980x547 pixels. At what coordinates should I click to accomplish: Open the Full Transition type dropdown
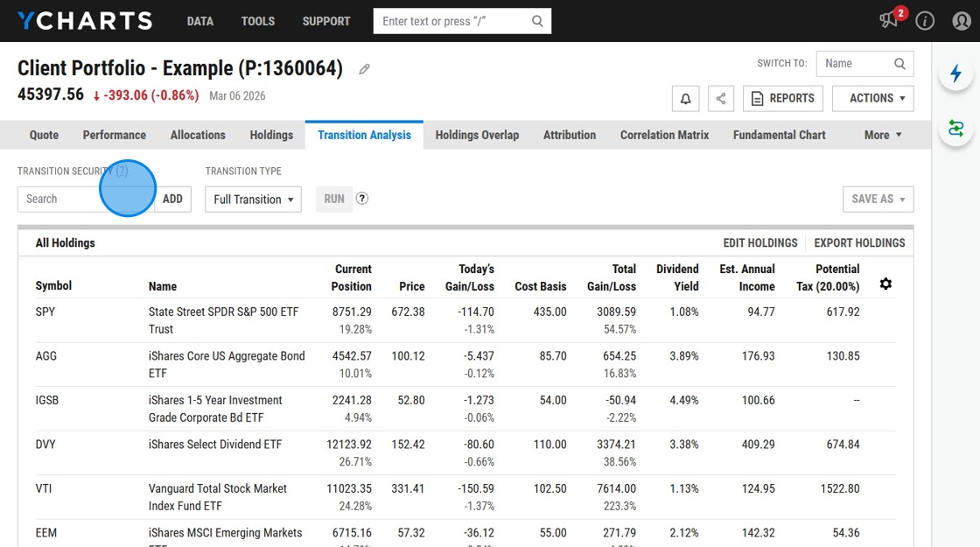pyautogui.click(x=253, y=200)
